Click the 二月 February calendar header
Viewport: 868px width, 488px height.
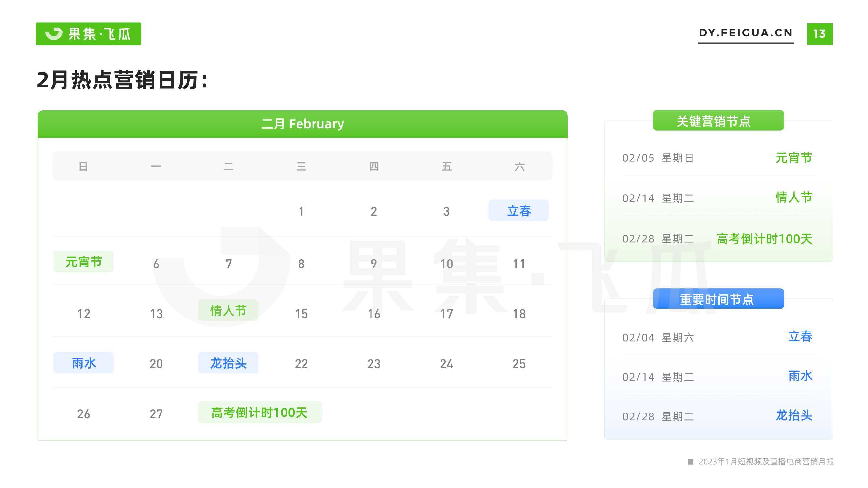[x=302, y=124]
